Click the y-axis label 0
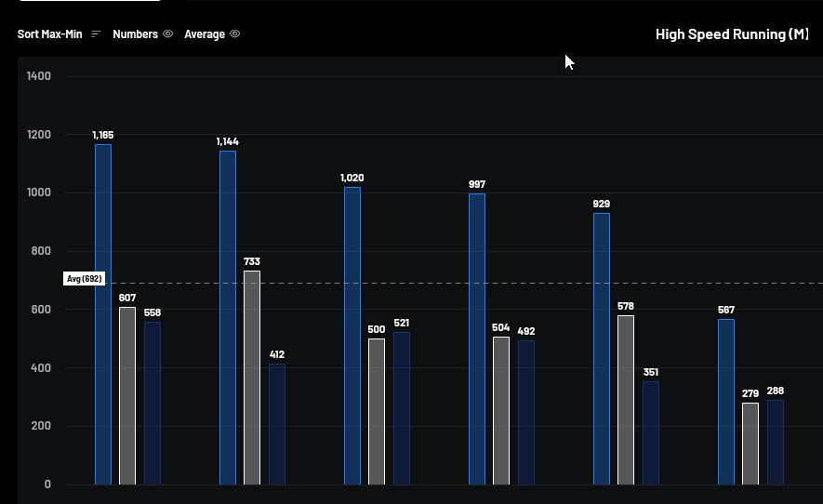 (x=47, y=484)
